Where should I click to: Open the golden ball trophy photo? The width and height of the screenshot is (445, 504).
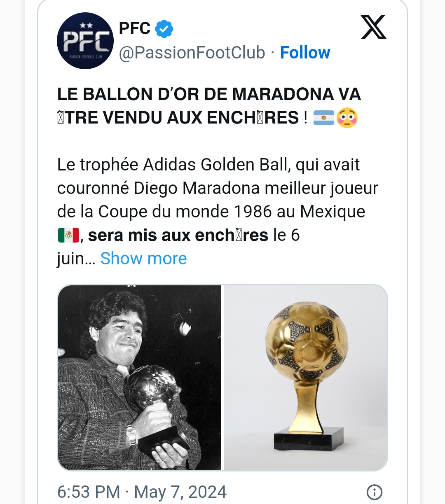[305, 377]
